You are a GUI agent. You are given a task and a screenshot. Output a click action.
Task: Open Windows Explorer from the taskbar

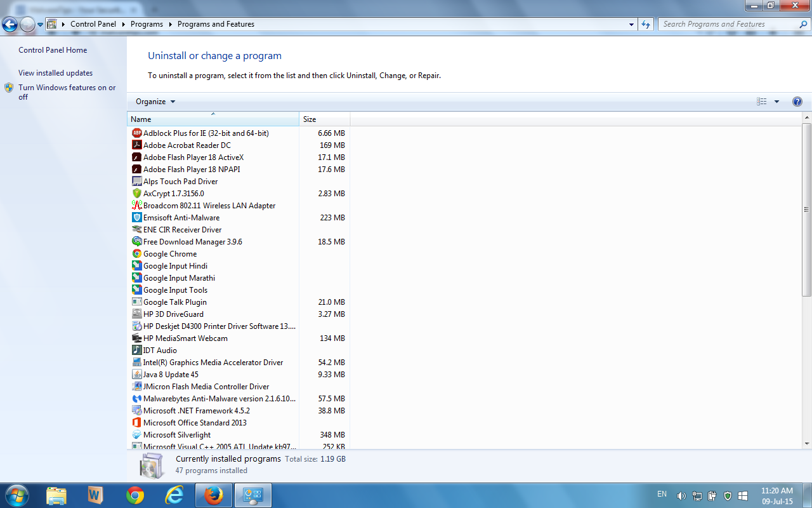[56, 495]
